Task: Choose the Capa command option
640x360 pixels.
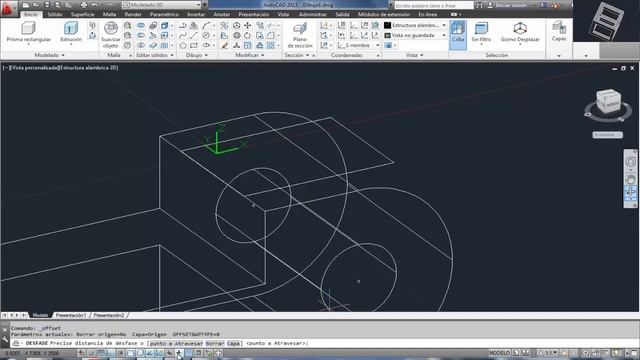Action: coord(233,343)
